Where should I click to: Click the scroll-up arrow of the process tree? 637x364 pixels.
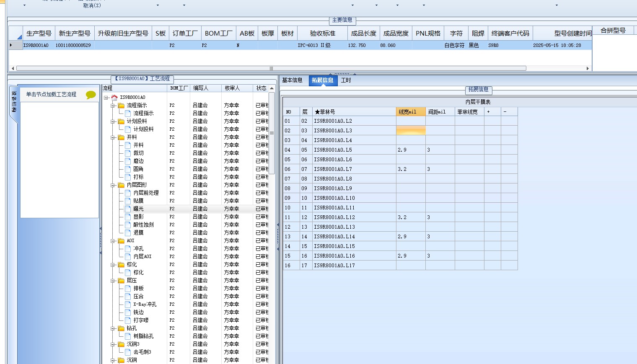272,88
